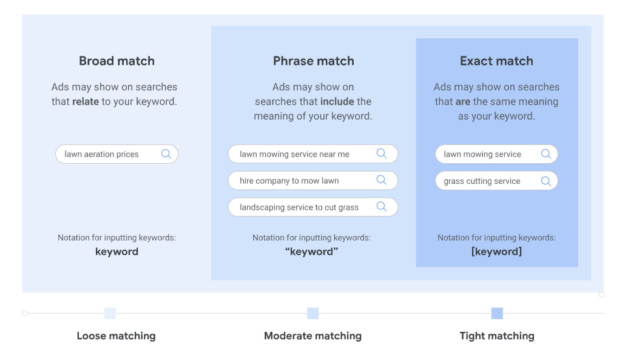
Task: Click search icon in lawn aeration prices box
Action: click(x=166, y=154)
